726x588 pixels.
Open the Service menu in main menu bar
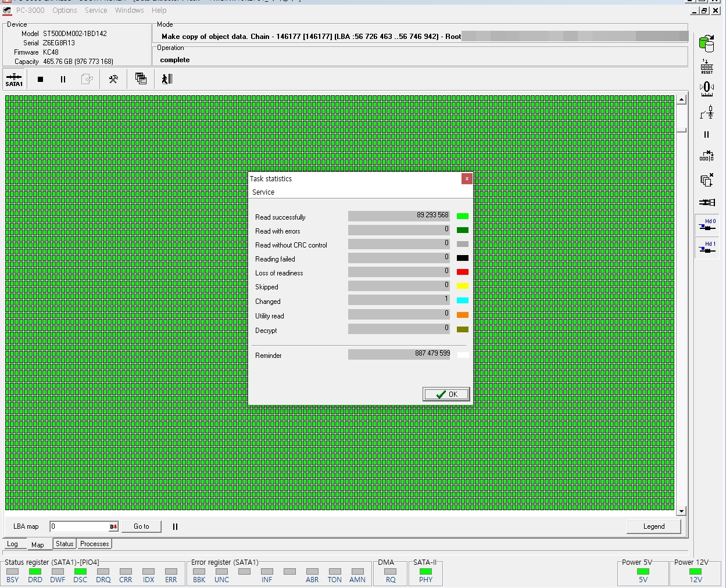point(96,10)
